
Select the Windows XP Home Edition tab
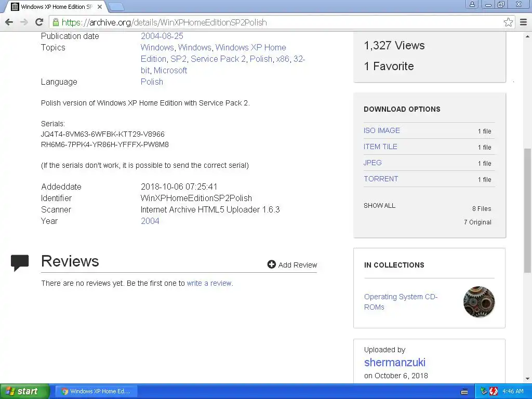tap(56, 7)
